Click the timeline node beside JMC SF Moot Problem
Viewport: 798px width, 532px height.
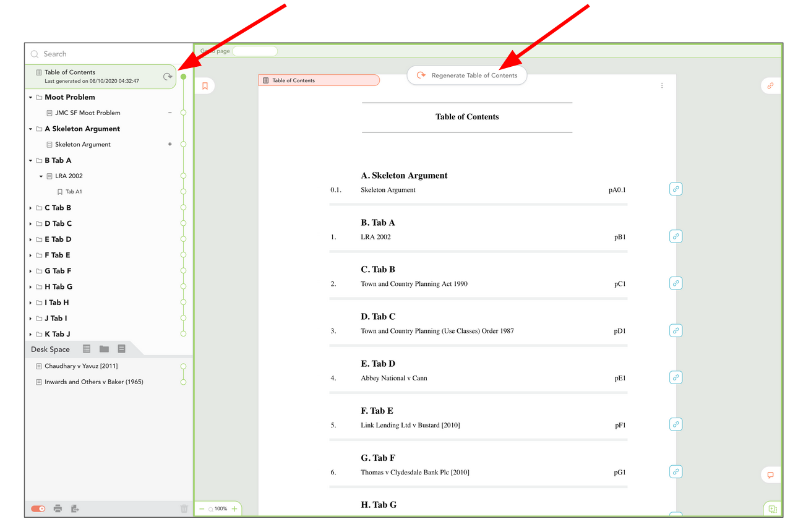(x=183, y=113)
